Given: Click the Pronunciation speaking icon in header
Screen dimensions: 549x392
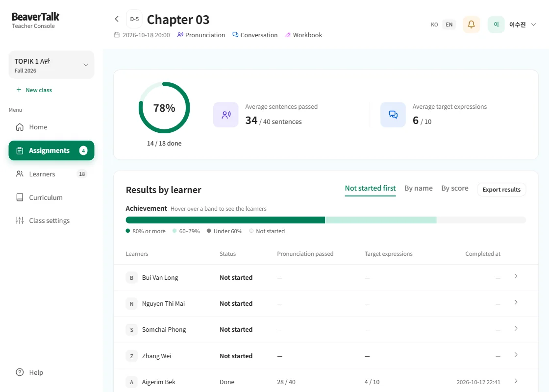Looking at the screenshot, I should (180, 35).
